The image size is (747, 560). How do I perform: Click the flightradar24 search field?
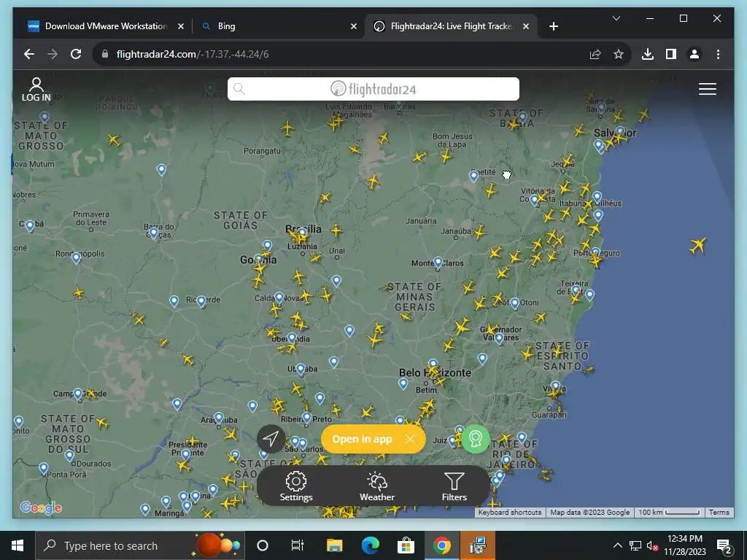[373, 89]
